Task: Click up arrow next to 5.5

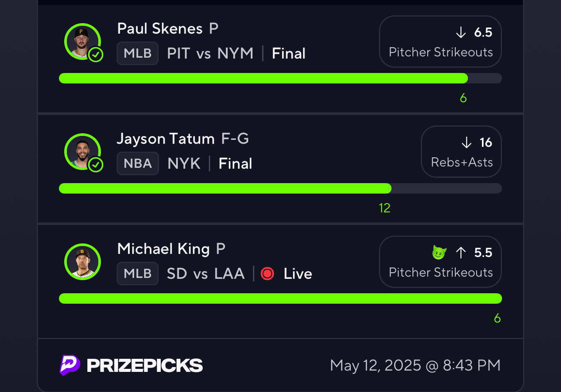Action: [x=461, y=253]
